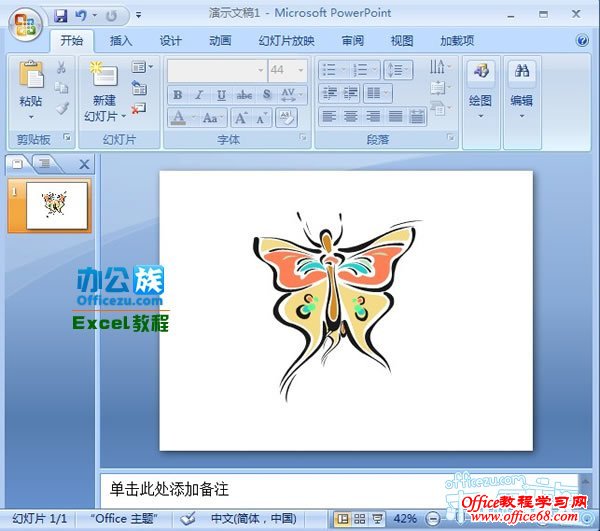Viewport: 600px width, 531px height.
Task: Open the 设计 ribbon tab
Action: click(x=170, y=41)
